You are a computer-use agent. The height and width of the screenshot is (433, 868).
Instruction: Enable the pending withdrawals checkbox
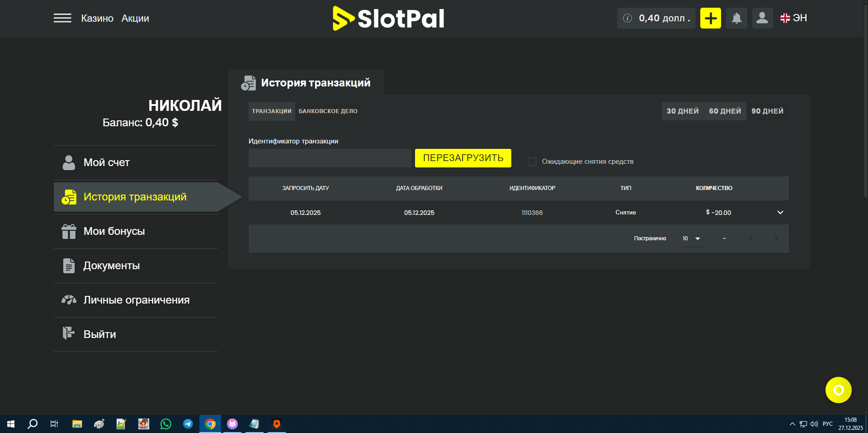coord(532,162)
